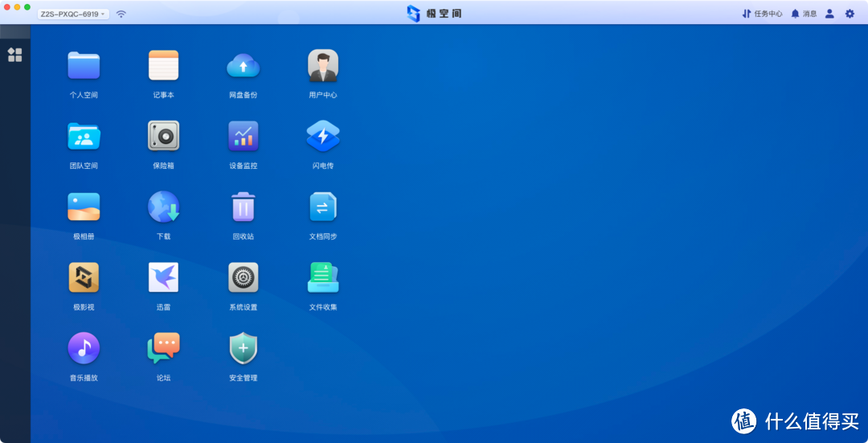Launch the 记事本 notepad app

point(163,66)
